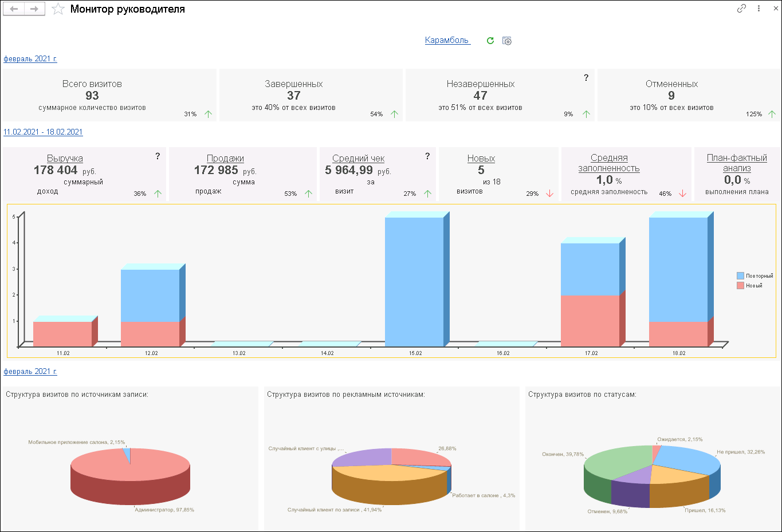
Task: Click the 15.02 bar in the chart
Action: (414, 281)
